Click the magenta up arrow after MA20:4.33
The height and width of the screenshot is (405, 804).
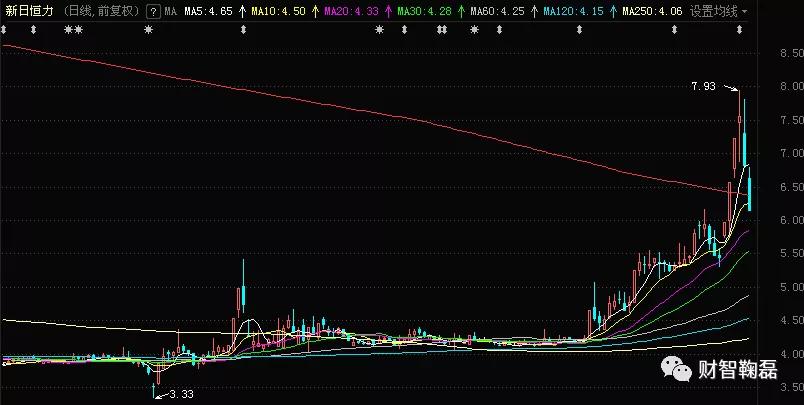388,11
